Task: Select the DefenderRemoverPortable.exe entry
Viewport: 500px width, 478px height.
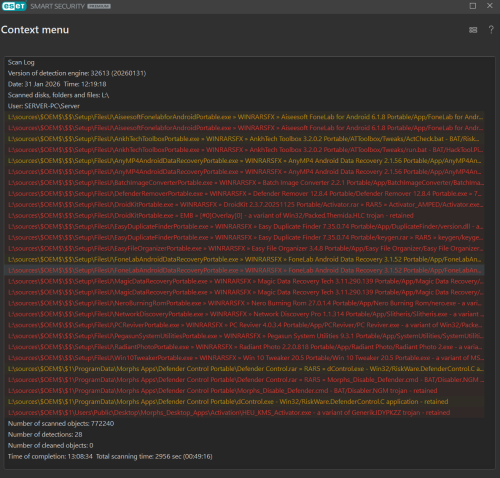Action: tap(245, 194)
